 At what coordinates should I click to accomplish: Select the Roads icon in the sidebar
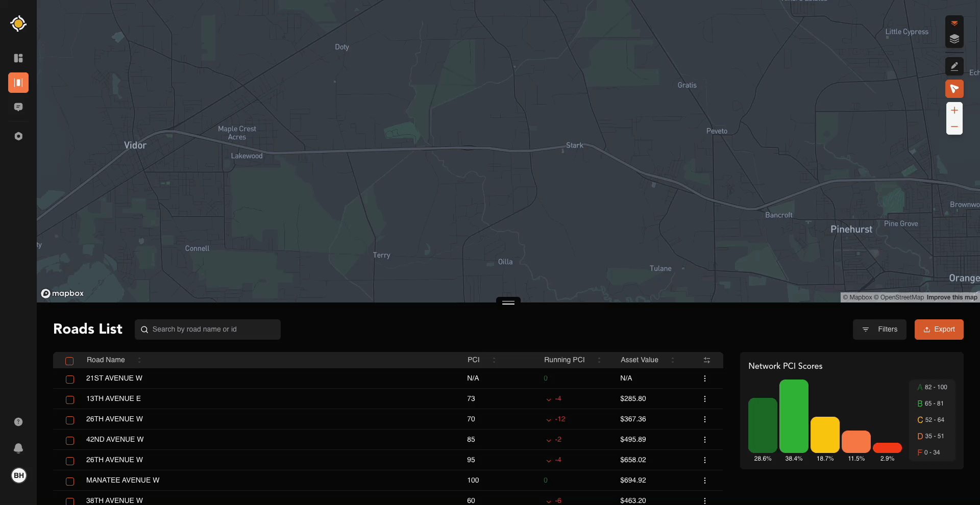pyautogui.click(x=18, y=83)
